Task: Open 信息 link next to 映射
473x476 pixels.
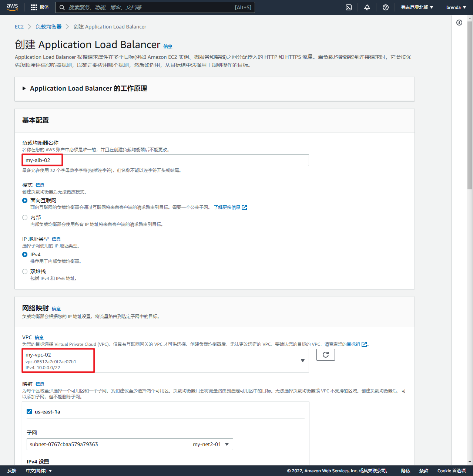Action: click(x=40, y=384)
